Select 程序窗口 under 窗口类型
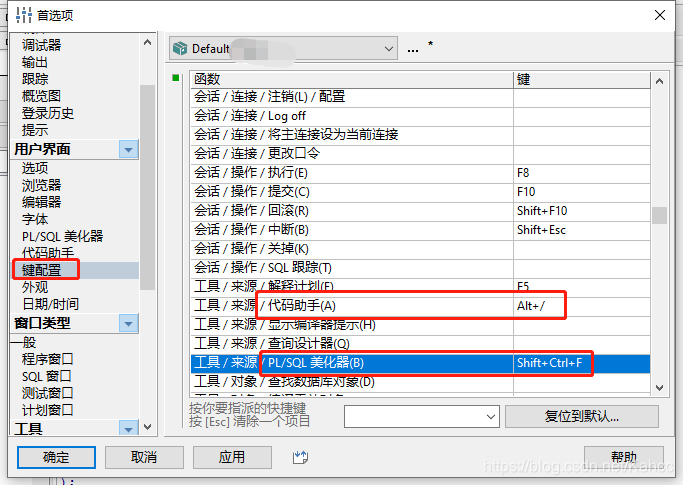The width and height of the screenshot is (683, 485). click(47, 359)
